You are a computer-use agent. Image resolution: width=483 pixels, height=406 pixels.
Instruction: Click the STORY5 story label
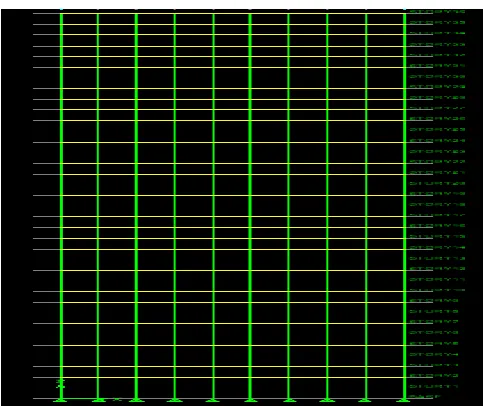click(434, 343)
